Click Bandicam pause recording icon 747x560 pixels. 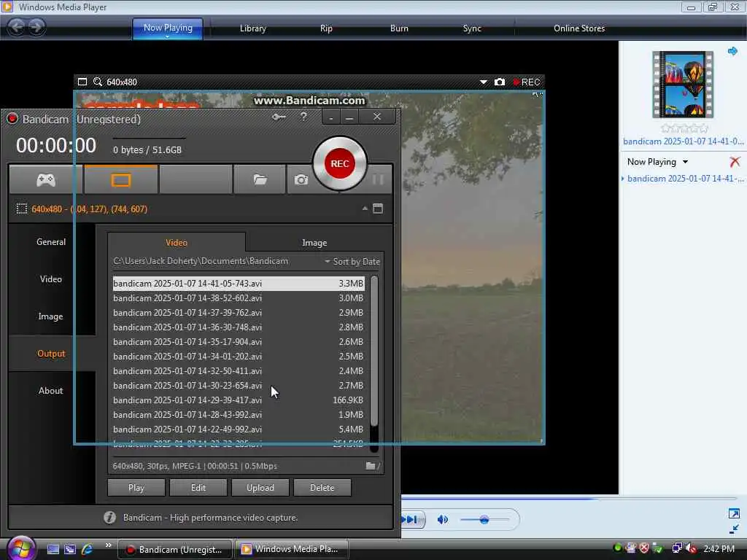point(378,179)
